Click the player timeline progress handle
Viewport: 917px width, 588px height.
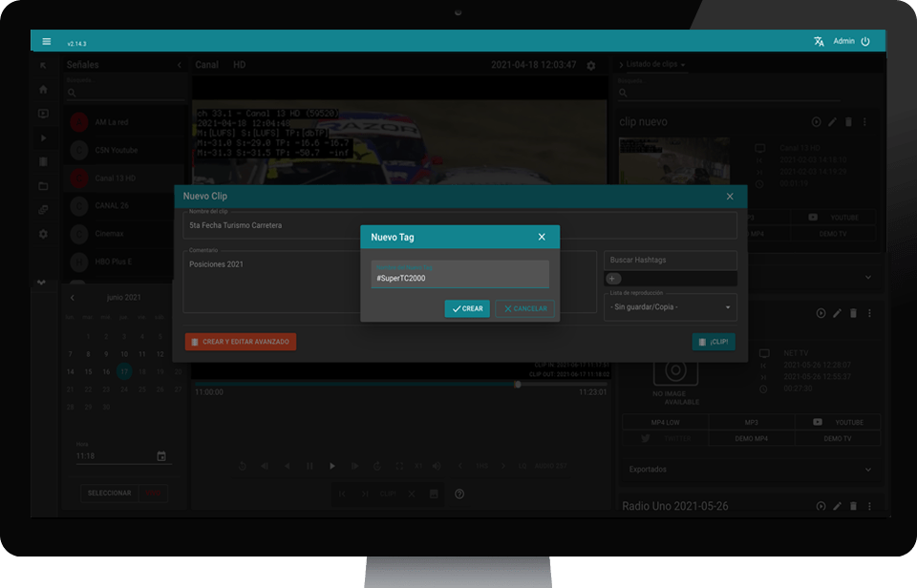tap(518, 385)
